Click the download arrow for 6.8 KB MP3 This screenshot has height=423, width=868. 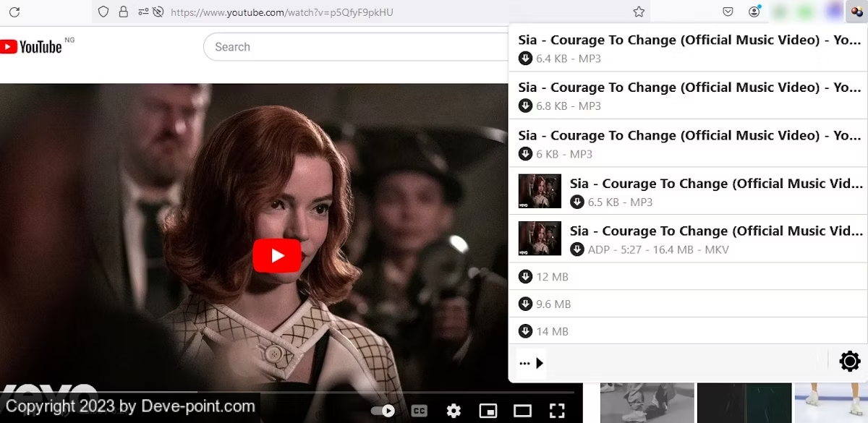point(526,106)
